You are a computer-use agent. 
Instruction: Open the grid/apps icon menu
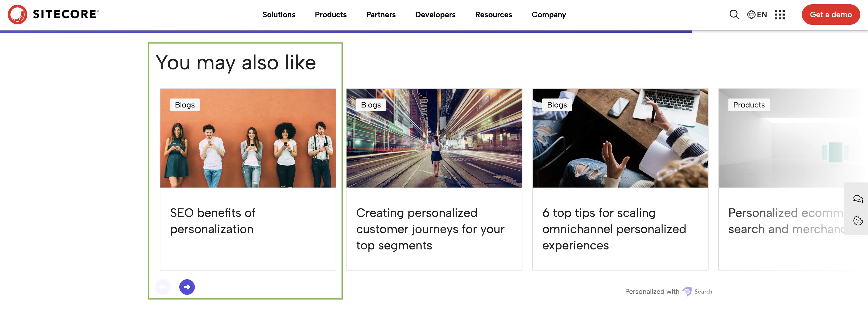[x=781, y=14]
